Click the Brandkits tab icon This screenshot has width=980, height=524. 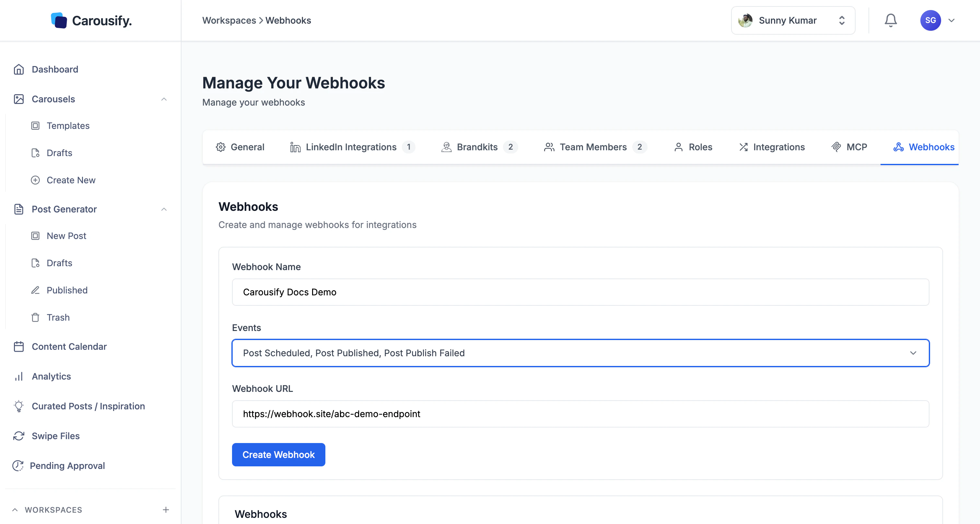click(446, 147)
